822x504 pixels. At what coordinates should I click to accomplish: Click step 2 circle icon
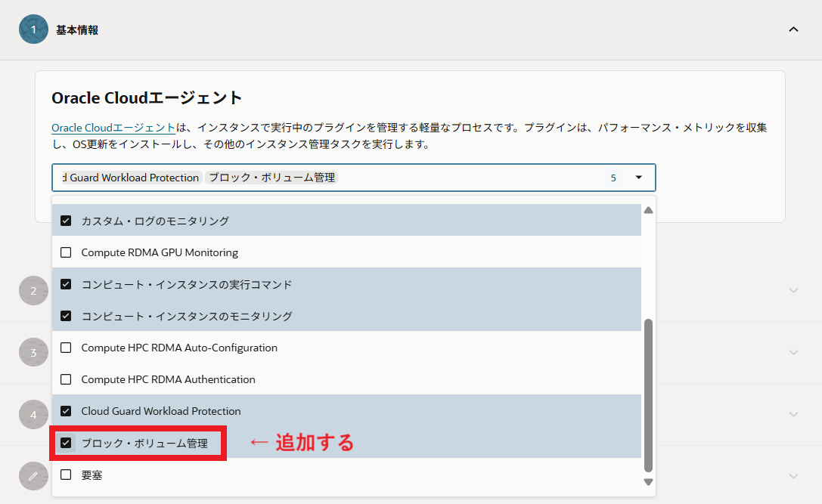click(x=33, y=290)
